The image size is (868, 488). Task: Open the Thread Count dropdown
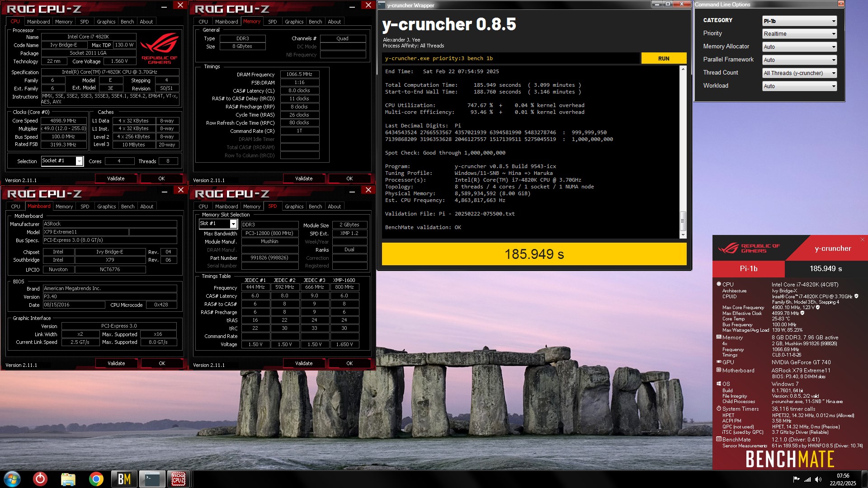(799, 73)
